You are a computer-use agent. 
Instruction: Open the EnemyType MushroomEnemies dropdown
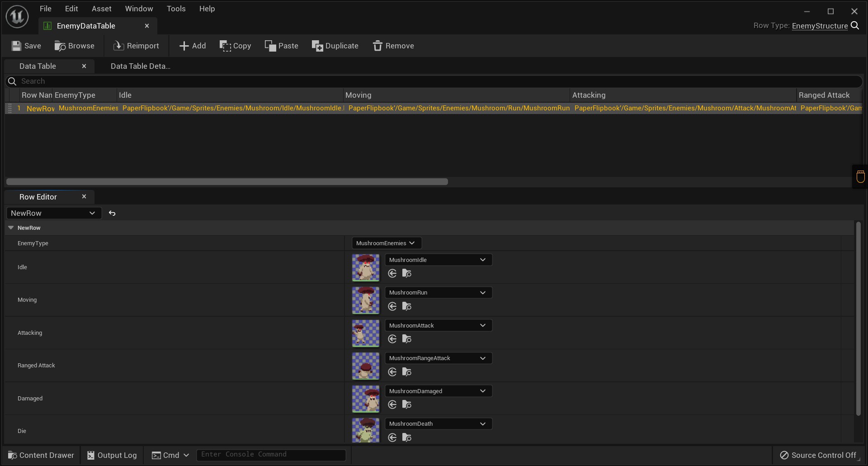coord(386,243)
